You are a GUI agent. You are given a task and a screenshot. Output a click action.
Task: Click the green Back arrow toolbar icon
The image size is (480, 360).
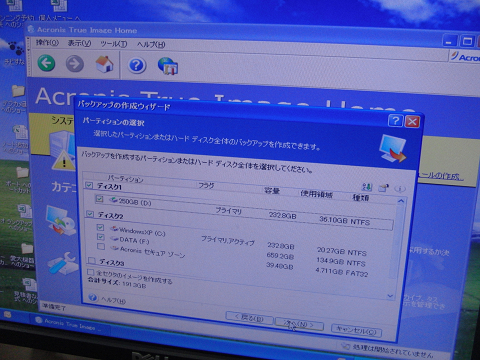point(46,62)
